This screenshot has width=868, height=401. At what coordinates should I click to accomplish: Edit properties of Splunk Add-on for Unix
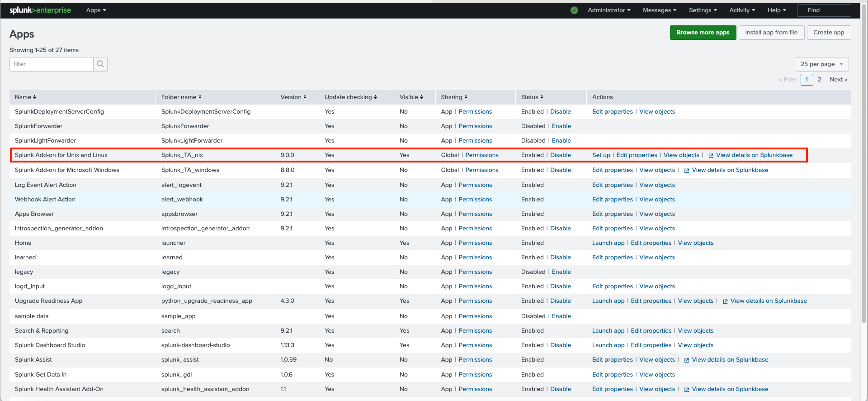[x=637, y=155]
